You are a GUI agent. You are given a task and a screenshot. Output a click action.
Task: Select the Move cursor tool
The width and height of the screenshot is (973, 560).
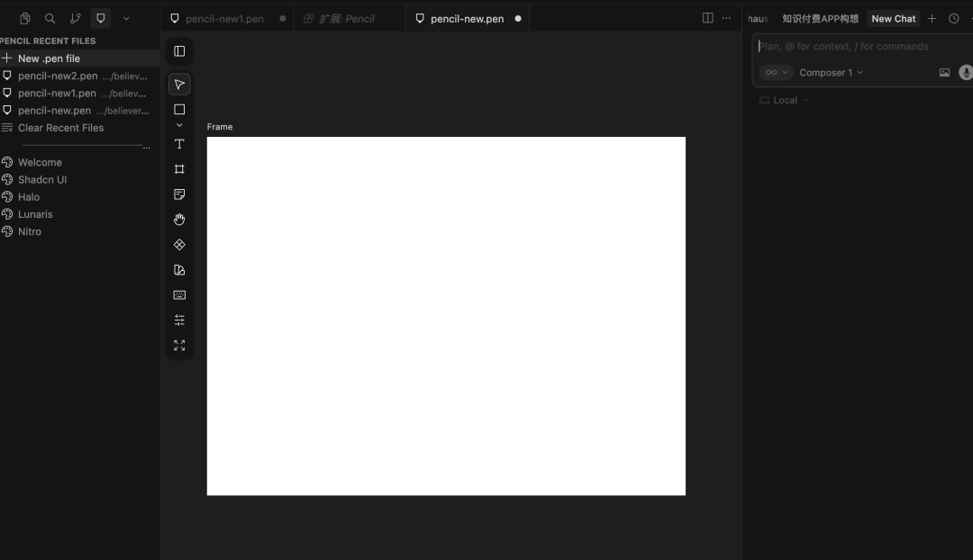coord(179,85)
